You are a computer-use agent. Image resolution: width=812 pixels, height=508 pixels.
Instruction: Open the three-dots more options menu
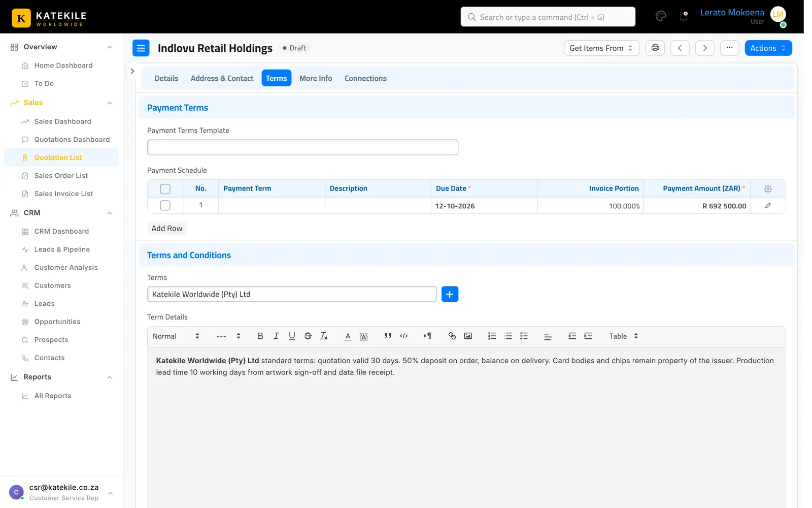729,48
